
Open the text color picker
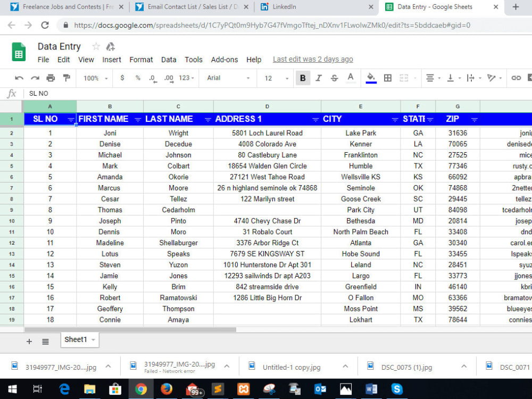pyautogui.click(x=351, y=78)
